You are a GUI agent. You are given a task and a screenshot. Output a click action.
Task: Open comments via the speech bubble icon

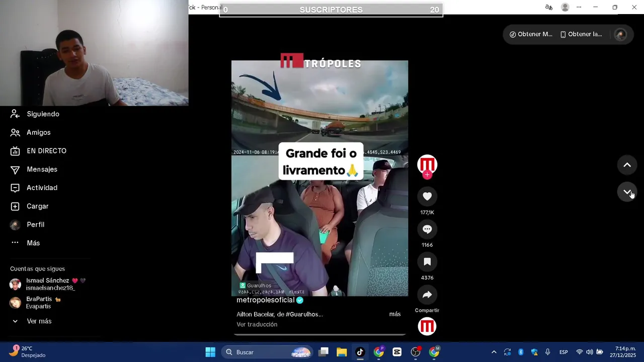pyautogui.click(x=427, y=229)
